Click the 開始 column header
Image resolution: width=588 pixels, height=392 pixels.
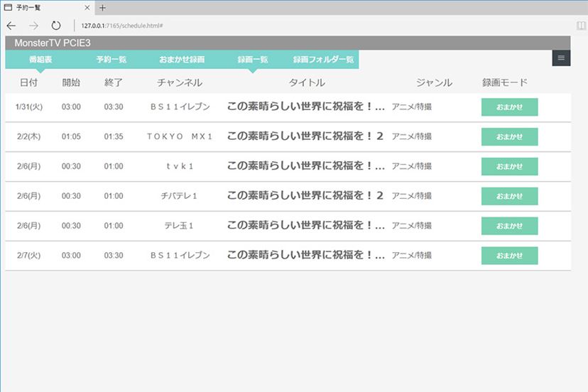pyautogui.click(x=71, y=82)
